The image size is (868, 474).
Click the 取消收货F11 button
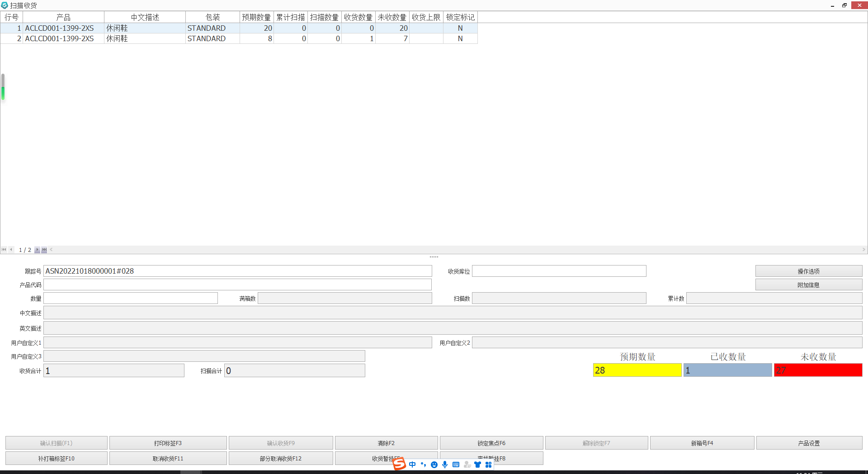[x=168, y=458]
